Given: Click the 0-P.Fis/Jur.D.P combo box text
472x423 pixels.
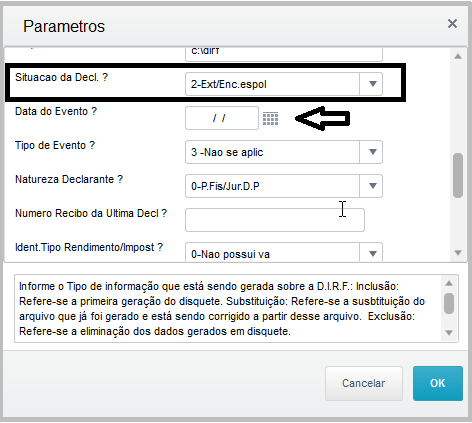Looking at the screenshot, I should [x=225, y=186].
